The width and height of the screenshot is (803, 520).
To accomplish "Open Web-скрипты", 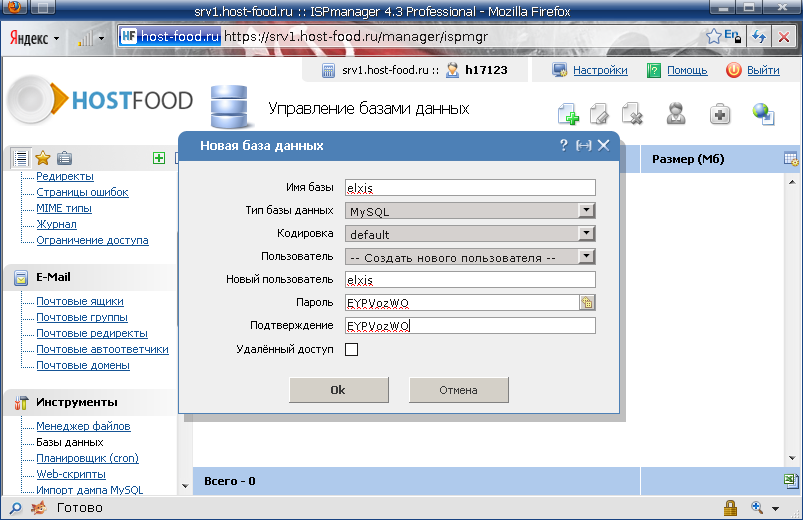I will (71, 474).
